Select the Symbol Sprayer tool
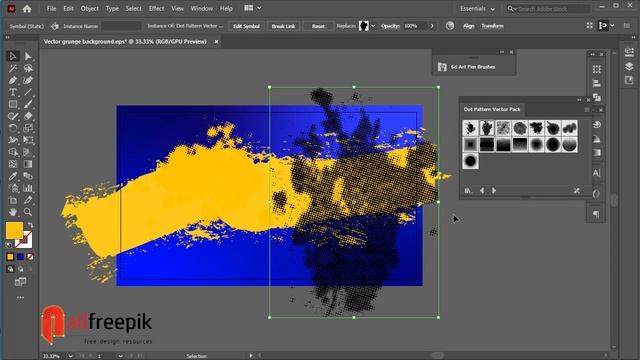This screenshot has height=360, width=640. pos(13,188)
